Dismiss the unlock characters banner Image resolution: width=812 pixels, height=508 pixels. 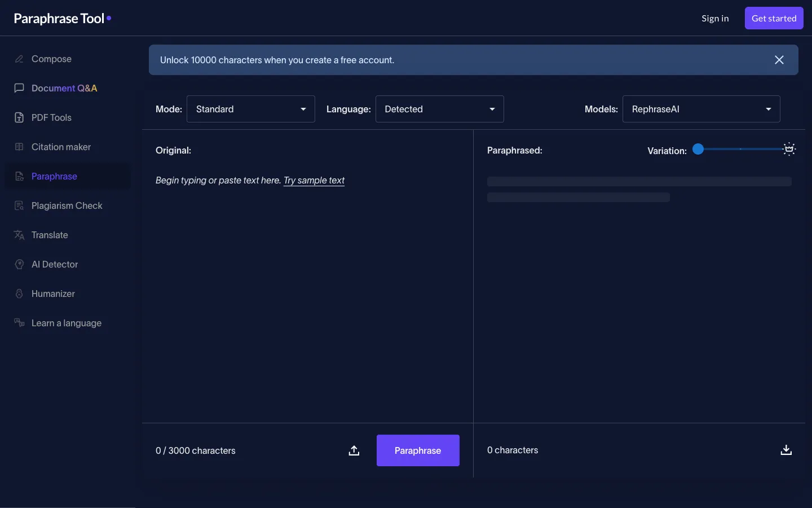[779, 60]
